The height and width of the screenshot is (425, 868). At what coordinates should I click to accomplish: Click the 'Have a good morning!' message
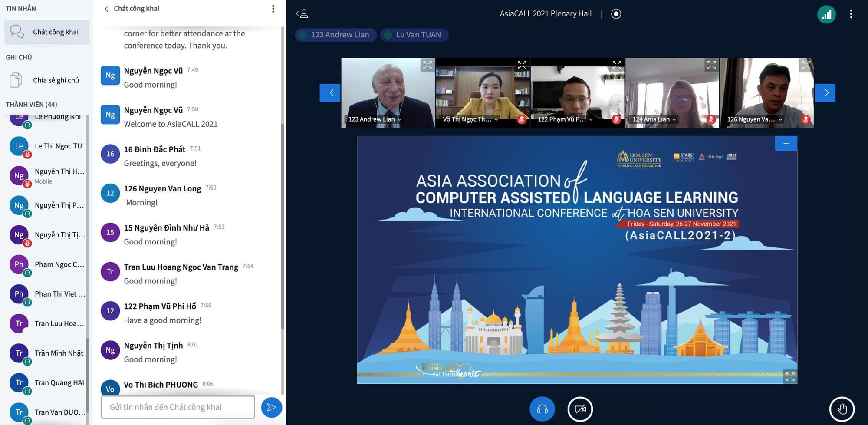[x=163, y=320]
